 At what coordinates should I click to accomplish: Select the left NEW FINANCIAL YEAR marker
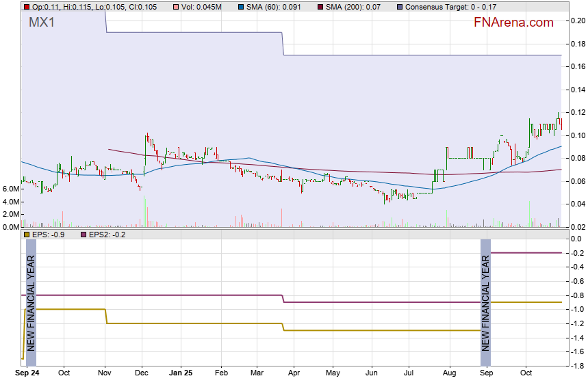pos(30,302)
